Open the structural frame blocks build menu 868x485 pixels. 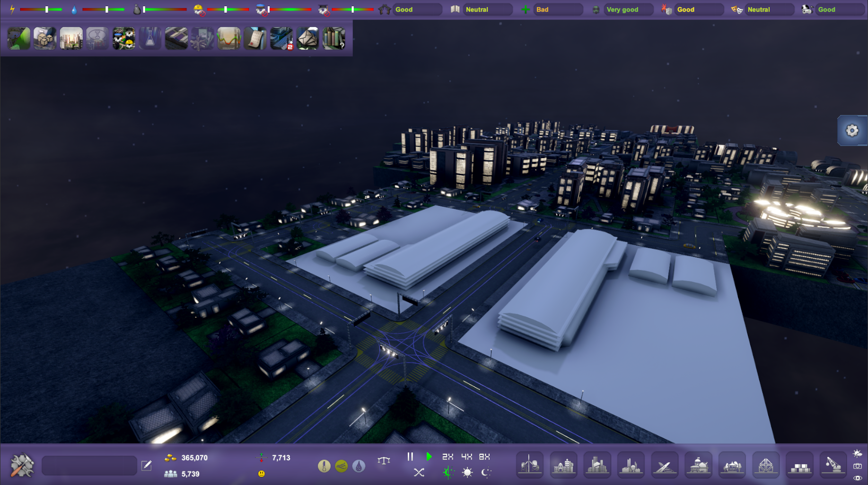pos(765,465)
